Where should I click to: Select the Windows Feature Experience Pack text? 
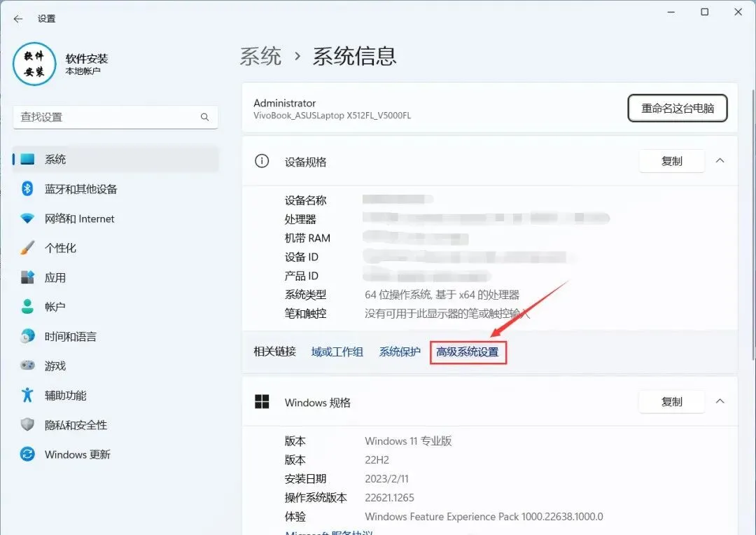pos(484,517)
